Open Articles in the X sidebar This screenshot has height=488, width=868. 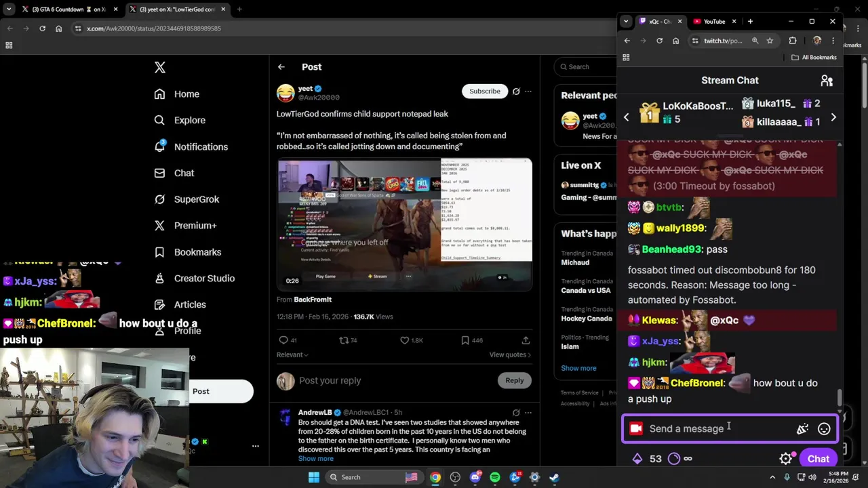coord(180,305)
